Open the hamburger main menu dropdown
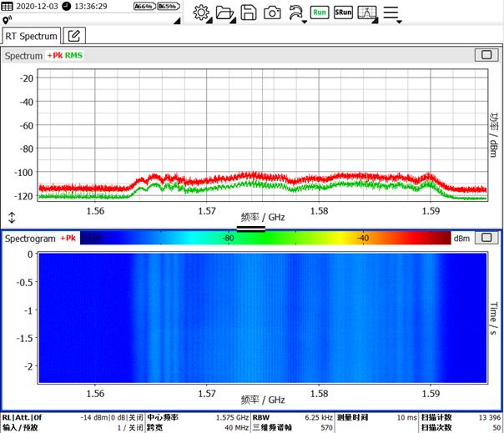504x433 pixels. point(393,13)
